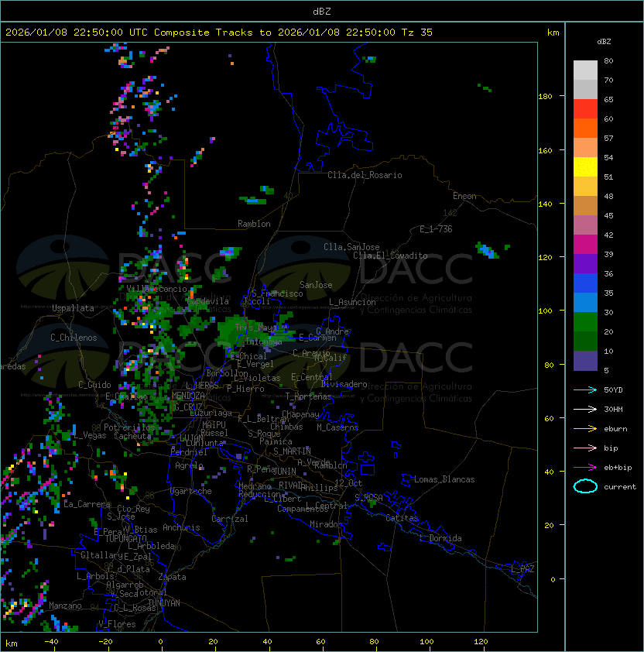Click the 0 km vertical axis tick
This screenshot has height=652, width=644.
tap(553, 580)
